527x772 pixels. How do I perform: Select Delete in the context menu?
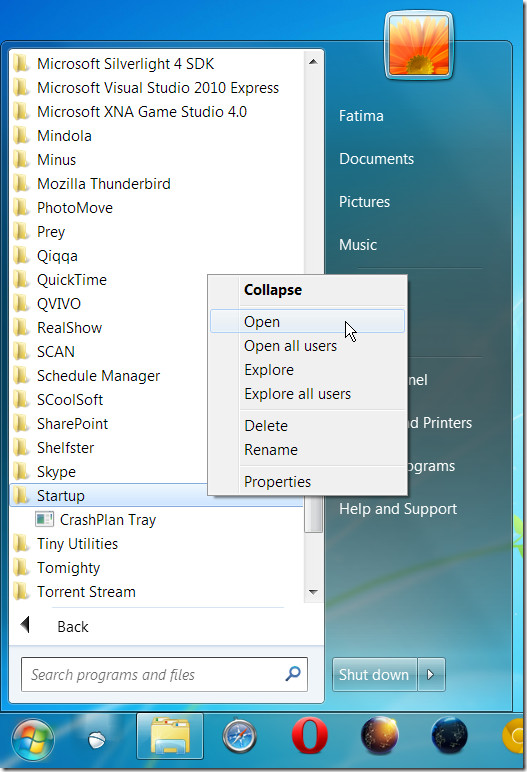point(266,425)
